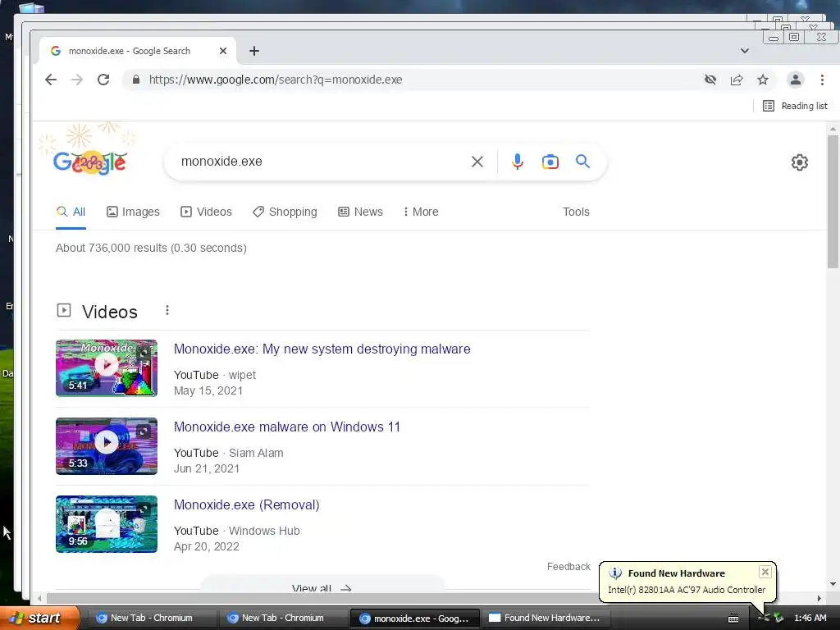Close the monoxide.exe Google Search tab
This screenshot has width=840, height=630.
pyautogui.click(x=223, y=51)
